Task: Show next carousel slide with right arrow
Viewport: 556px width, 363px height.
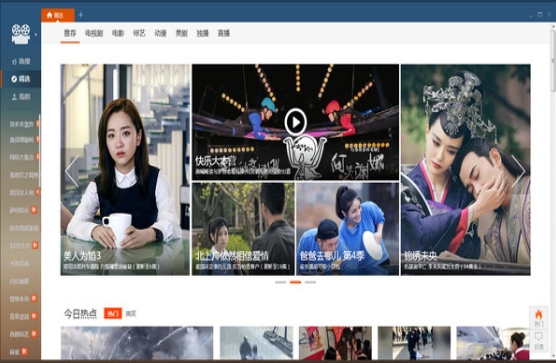Action: (518, 171)
